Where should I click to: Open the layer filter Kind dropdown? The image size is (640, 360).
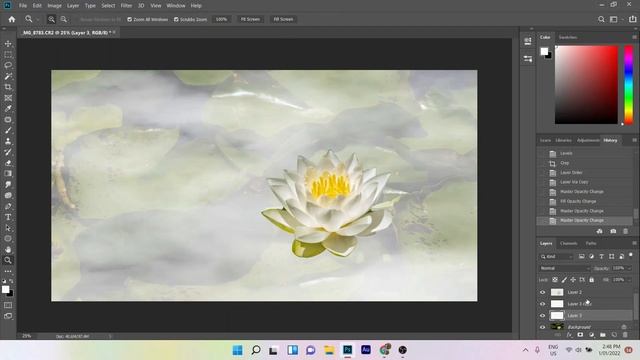pos(557,256)
